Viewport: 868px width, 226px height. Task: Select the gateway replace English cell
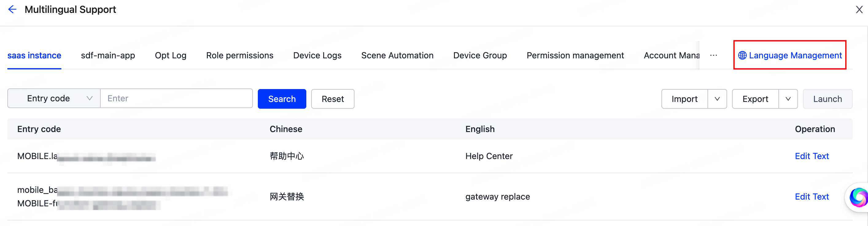(497, 197)
